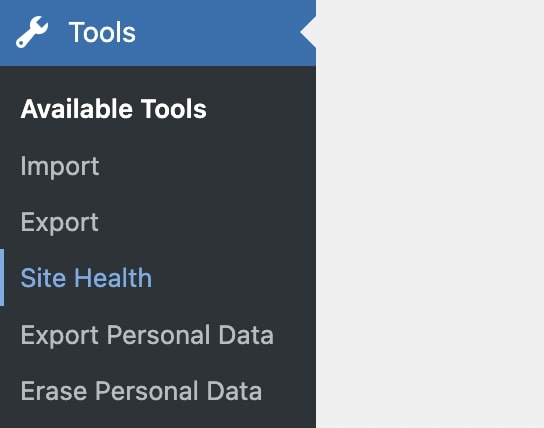Image resolution: width=544 pixels, height=428 pixels.
Task: Click blank sidebar area right of Export
Action: point(208,222)
